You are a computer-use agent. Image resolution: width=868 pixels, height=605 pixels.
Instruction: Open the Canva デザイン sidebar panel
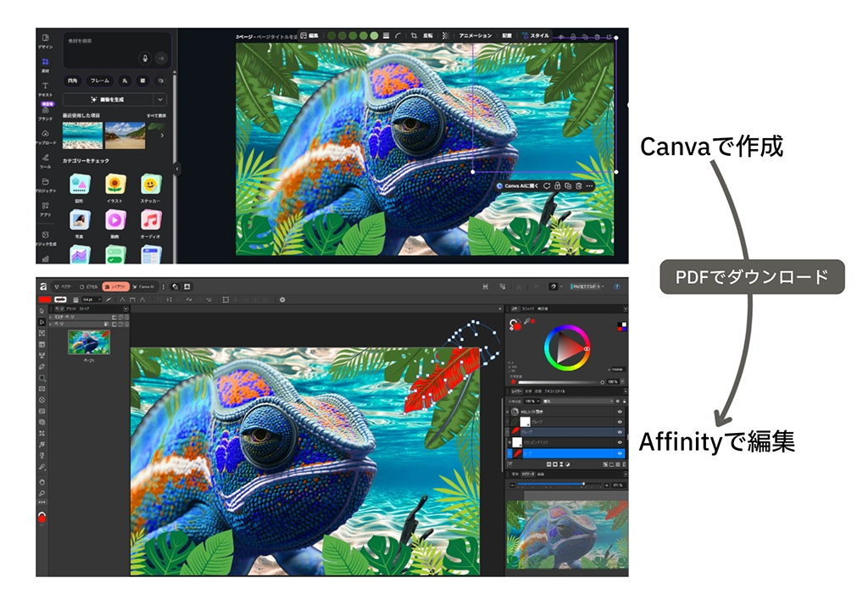[x=45, y=40]
